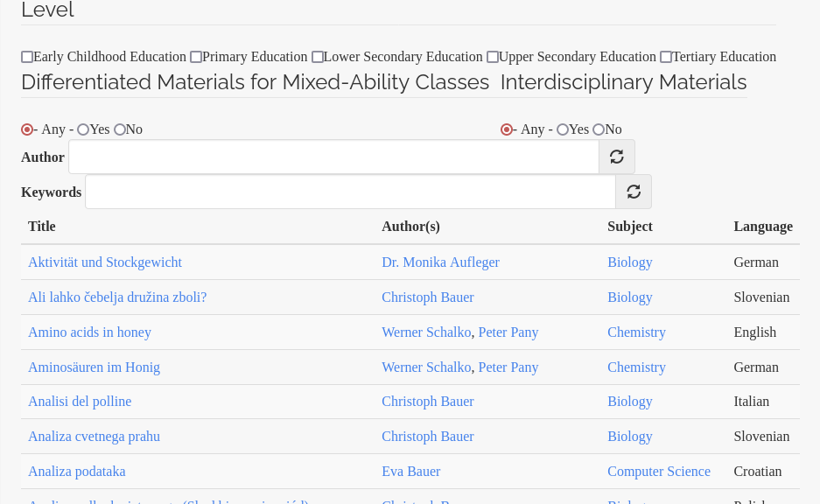Select Any under Interdisciplinary Materials
The height and width of the screenshot is (504, 820).
click(x=507, y=129)
